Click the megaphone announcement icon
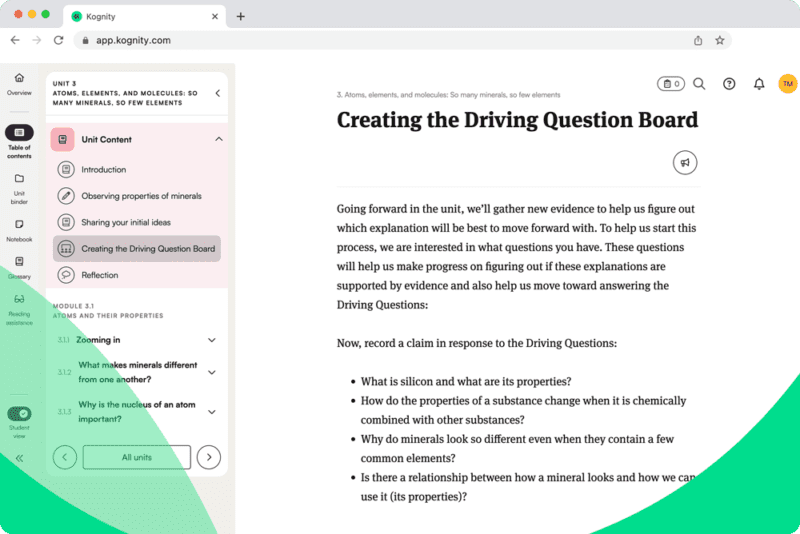Screen dimensions: 800x534 [x=685, y=163]
